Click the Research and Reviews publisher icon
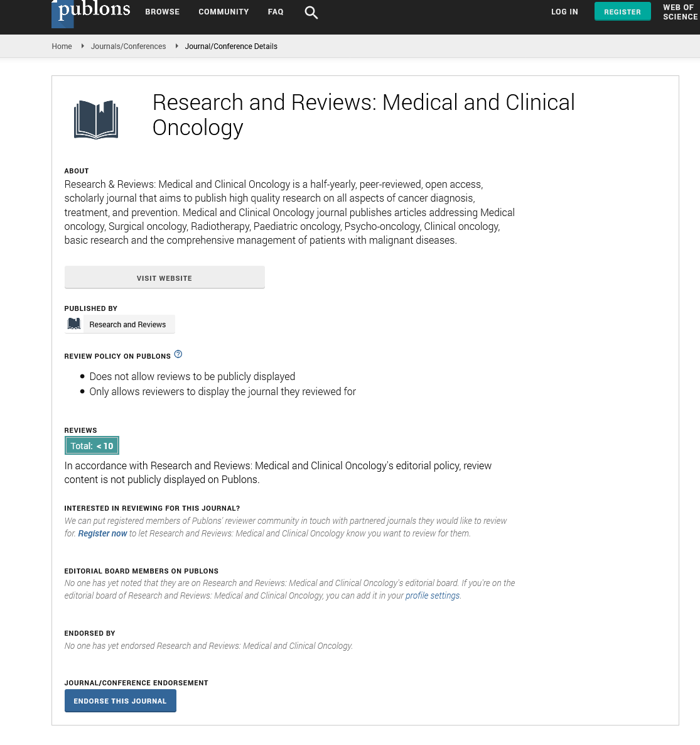 click(74, 324)
